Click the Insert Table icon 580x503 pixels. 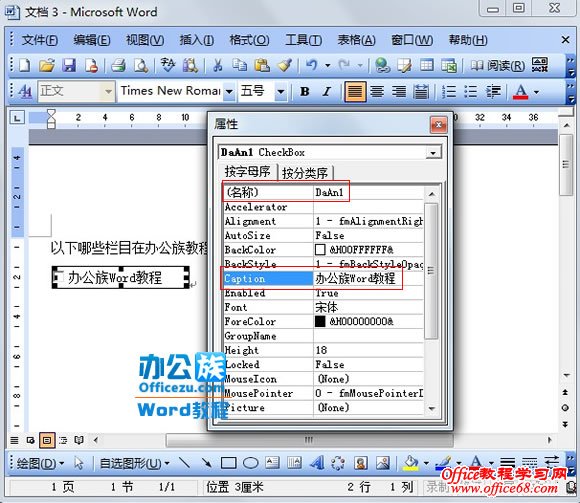426,65
